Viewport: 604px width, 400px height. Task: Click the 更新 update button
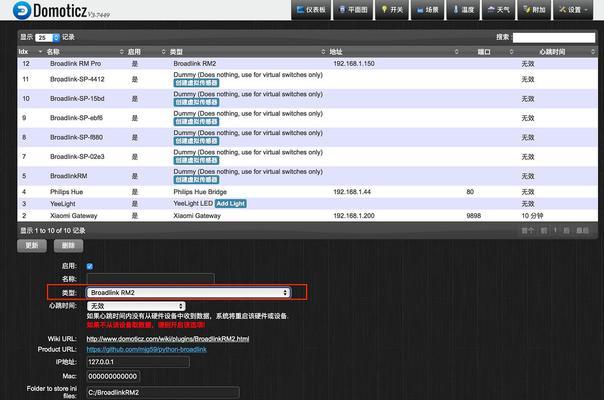coord(32,245)
